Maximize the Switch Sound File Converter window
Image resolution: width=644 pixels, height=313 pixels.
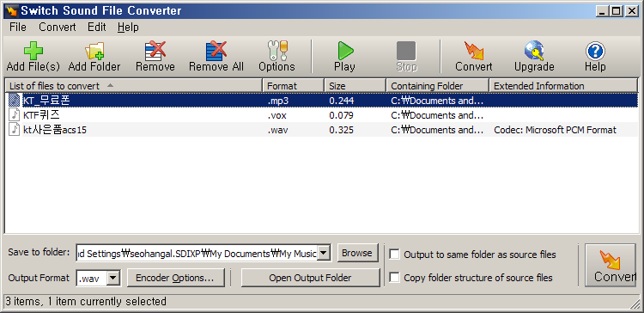pos(617,11)
